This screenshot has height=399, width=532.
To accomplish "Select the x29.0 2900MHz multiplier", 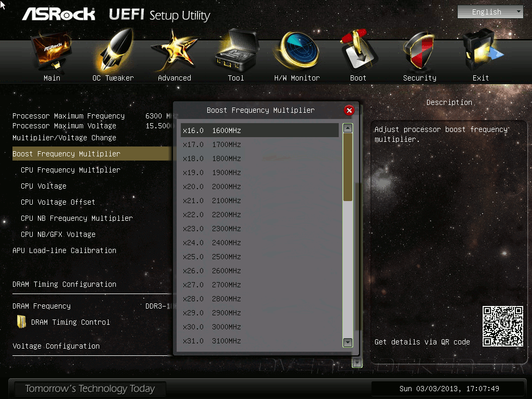I will click(260, 313).
